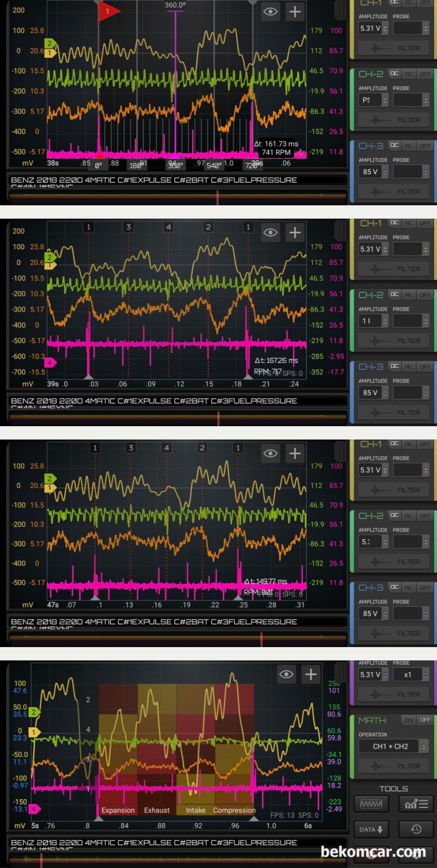Select cylinder 2 marker in third capture
The width and height of the screenshot is (437, 868).
point(202,448)
